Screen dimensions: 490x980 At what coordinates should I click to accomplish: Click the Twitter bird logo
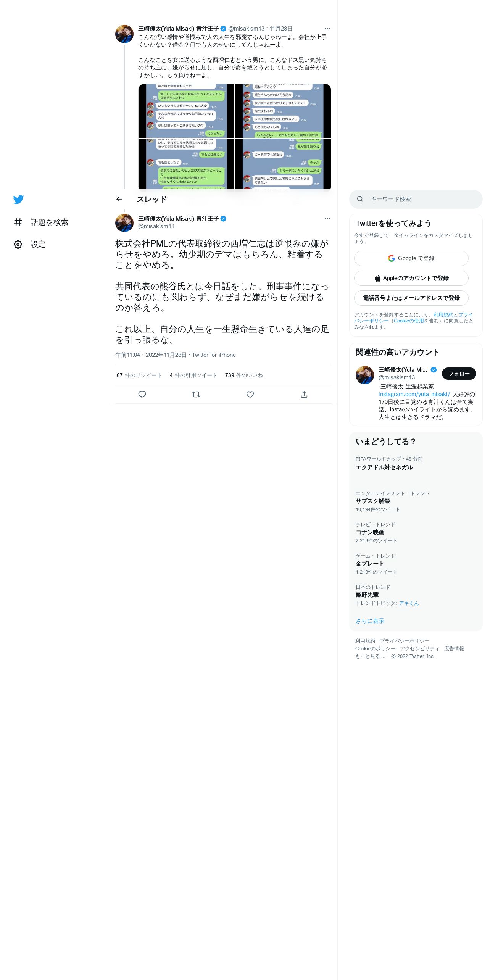(18, 199)
